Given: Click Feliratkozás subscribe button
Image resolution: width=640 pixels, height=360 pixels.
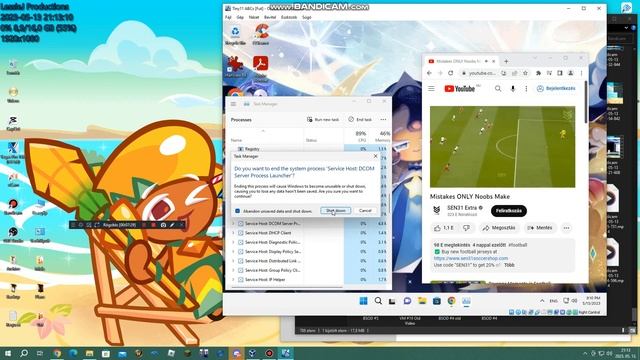Looking at the screenshot, I should pyautogui.click(x=509, y=211).
